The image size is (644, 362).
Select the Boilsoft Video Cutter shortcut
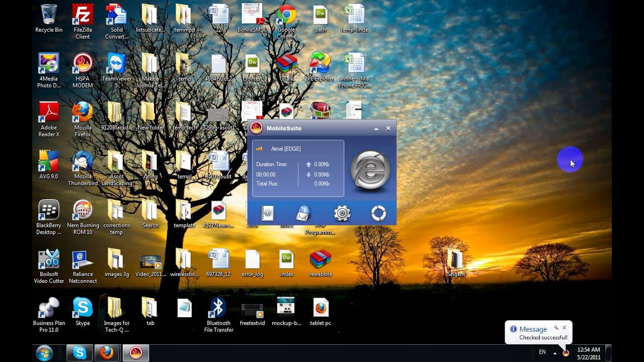tap(49, 266)
